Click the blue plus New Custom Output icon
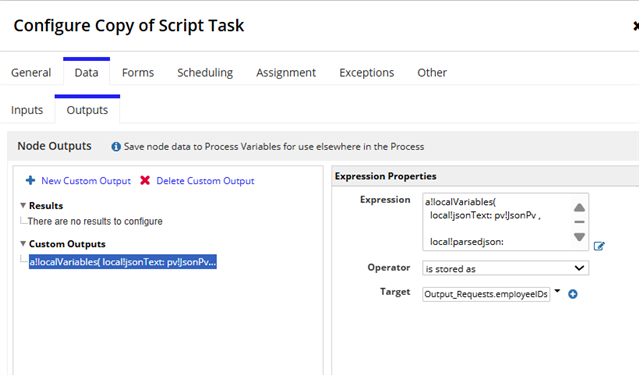Screen dimensions: 639x375 tap(31, 180)
